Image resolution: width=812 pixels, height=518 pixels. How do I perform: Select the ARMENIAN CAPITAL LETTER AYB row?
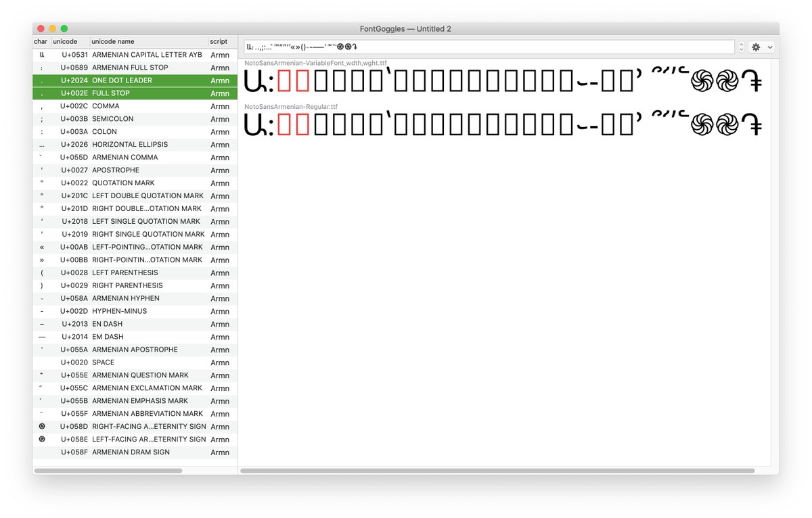click(x=135, y=55)
